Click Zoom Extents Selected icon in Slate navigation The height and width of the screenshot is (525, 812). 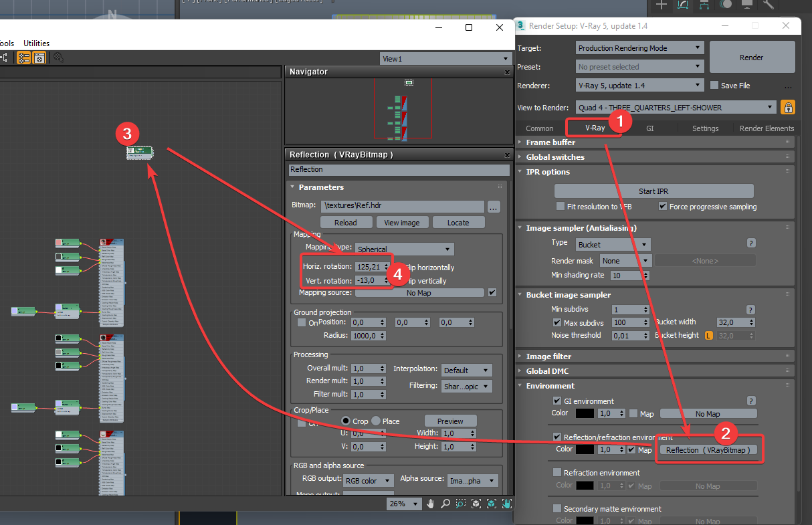pos(492,504)
